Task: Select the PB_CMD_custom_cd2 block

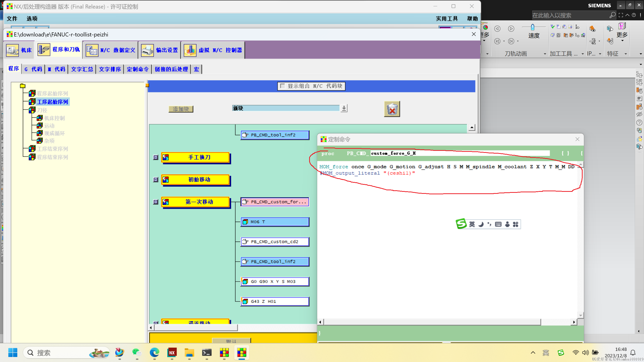Action: [x=275, y=242]
